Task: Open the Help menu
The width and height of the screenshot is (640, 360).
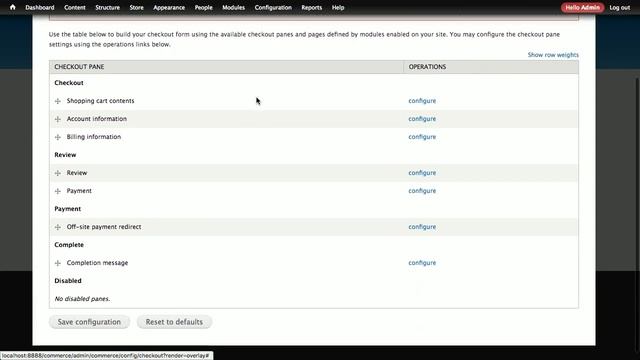Action: [x=338, y=7]
